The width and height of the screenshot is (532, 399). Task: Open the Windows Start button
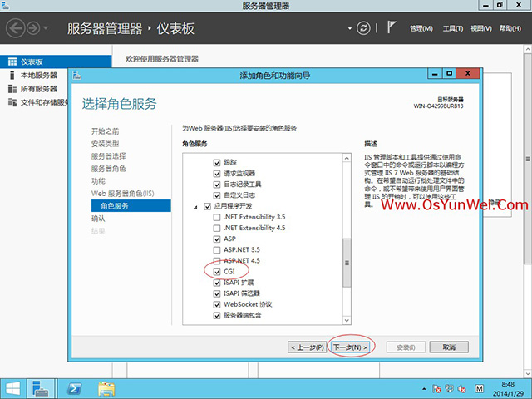coord(12,389)
